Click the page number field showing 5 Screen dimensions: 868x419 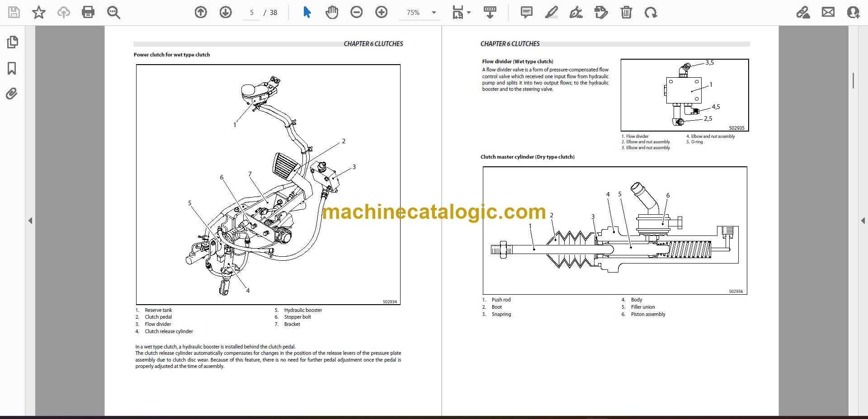point(252,13)
